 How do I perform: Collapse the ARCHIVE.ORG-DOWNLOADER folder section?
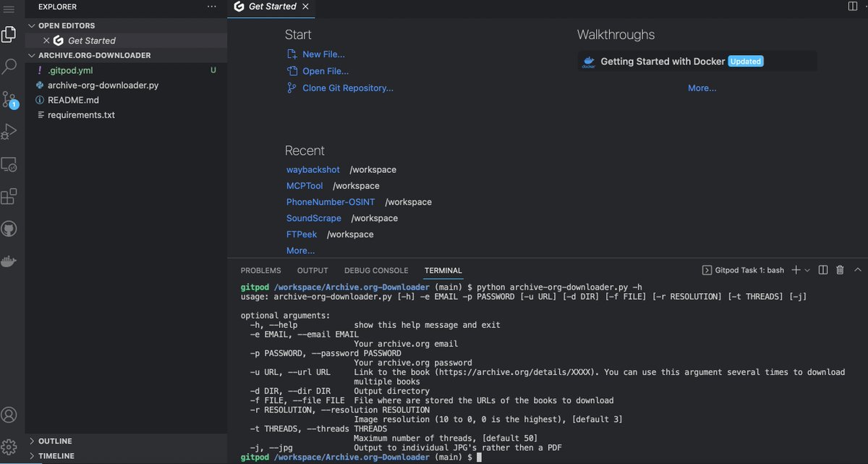(x=126, y=55)
